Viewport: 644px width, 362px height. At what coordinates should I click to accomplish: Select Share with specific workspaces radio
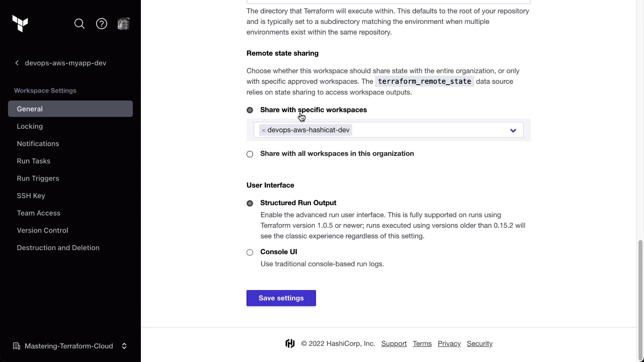[250, 110]
